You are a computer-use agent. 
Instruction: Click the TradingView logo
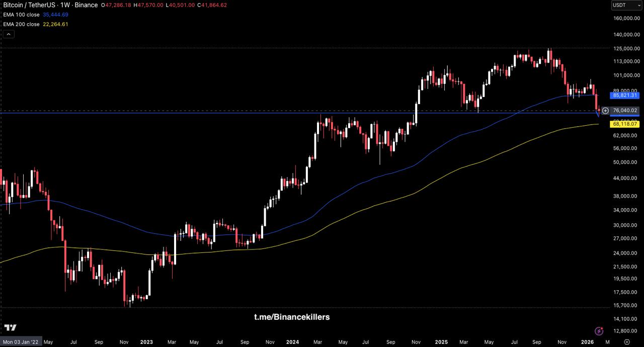[10, 328]
